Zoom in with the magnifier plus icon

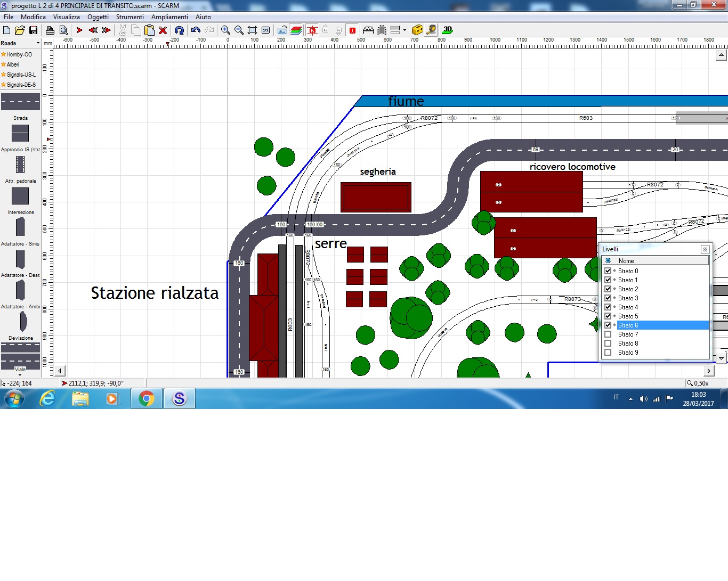[x=225, y=30]
